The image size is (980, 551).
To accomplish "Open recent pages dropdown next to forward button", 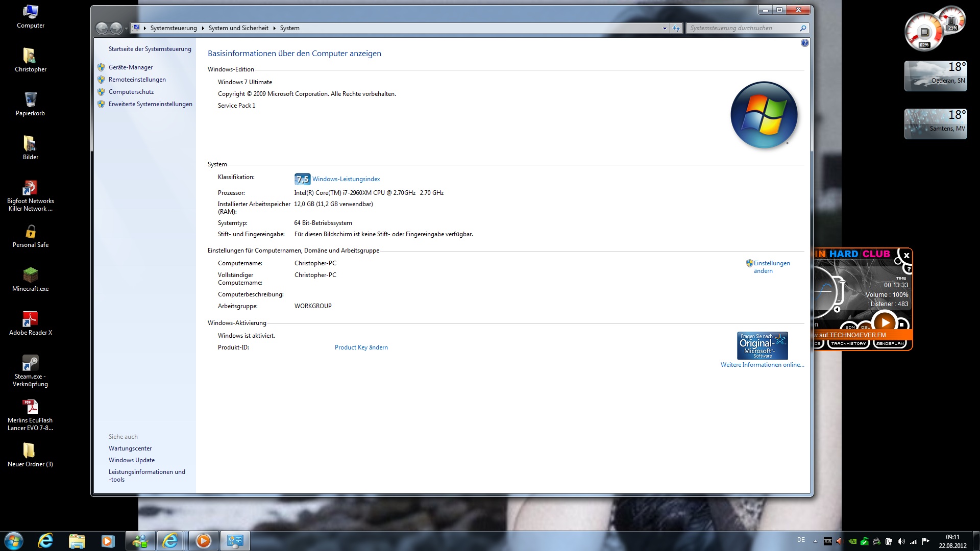I will click(126, 29).
